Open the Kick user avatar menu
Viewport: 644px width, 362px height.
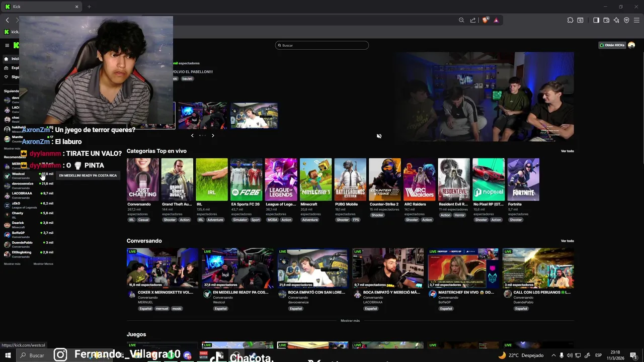pos(631,45)
